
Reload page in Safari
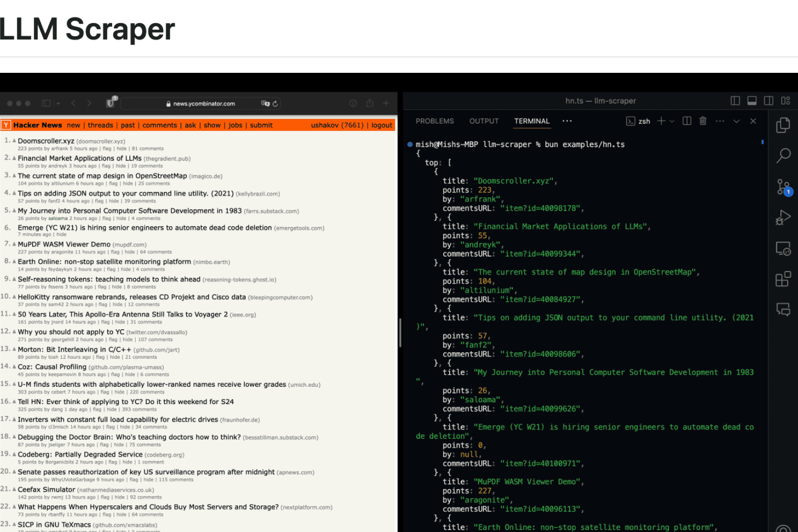point(275,104)
